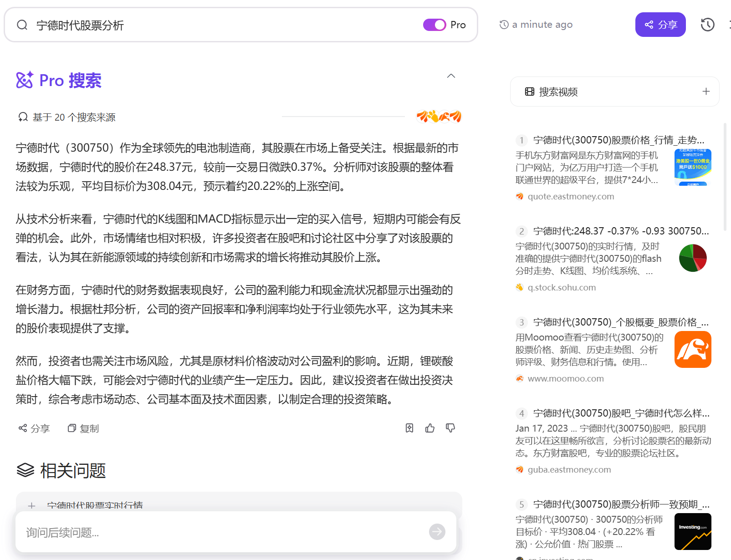Click the Moomoo orange logo thumbnail
The width and height of the screenshot is (731, 560).
click(693, 349)
